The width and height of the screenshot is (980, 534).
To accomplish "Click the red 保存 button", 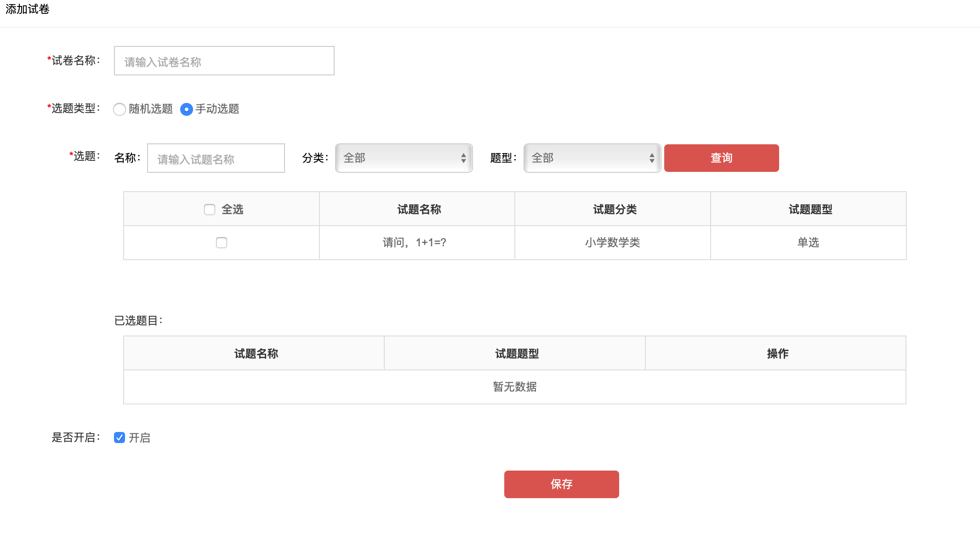I will [x=562, y=484].
